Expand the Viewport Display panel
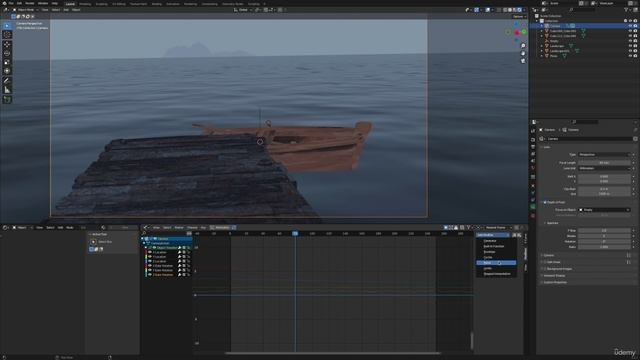Screen dimensions: 640x360 (554, 276)
